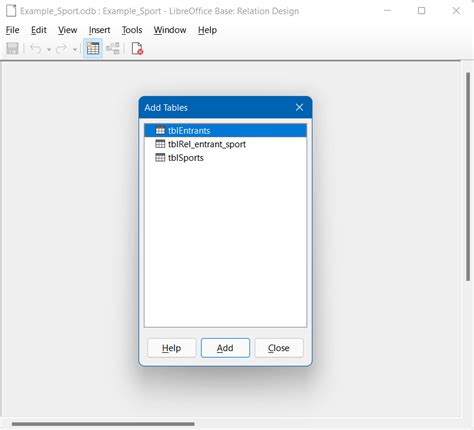Viewport: 474px width, 430px height.
Task: Close the Relation Design window
Action: pyautogui.click(x=456, y=11)
